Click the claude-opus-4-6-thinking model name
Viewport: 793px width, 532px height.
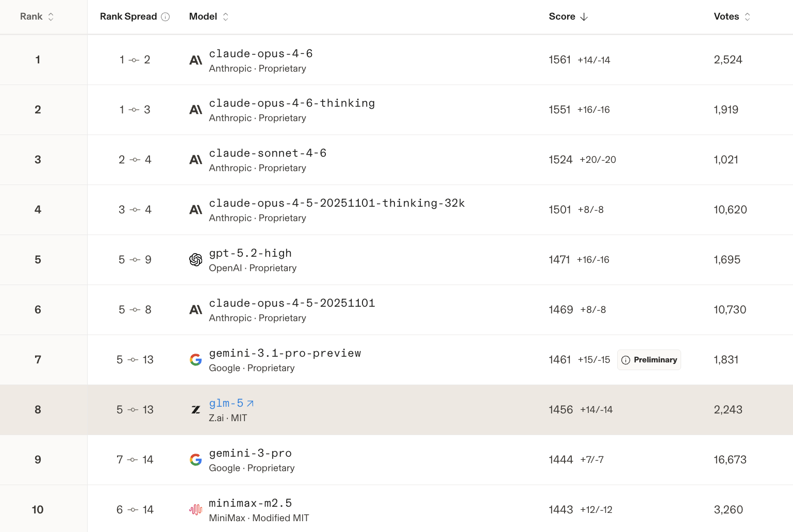(x=292, y=103)
